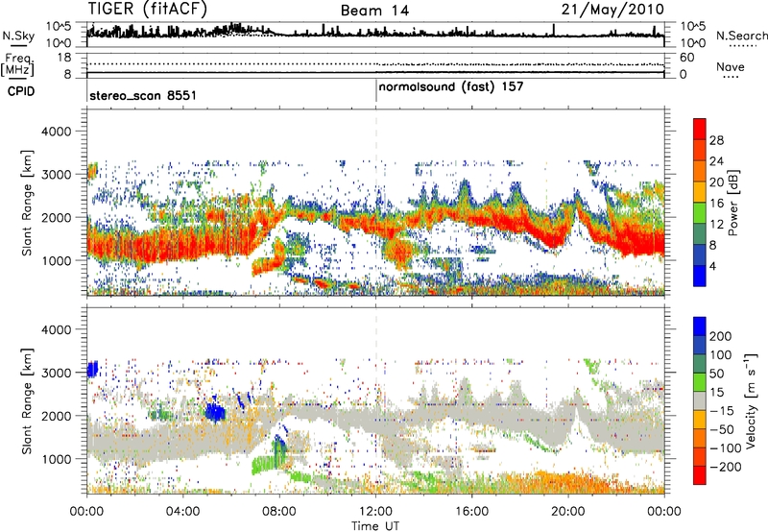
Task: Click the 'Freq. [MHz]' axis label
Action: click(x=17, y=64)
